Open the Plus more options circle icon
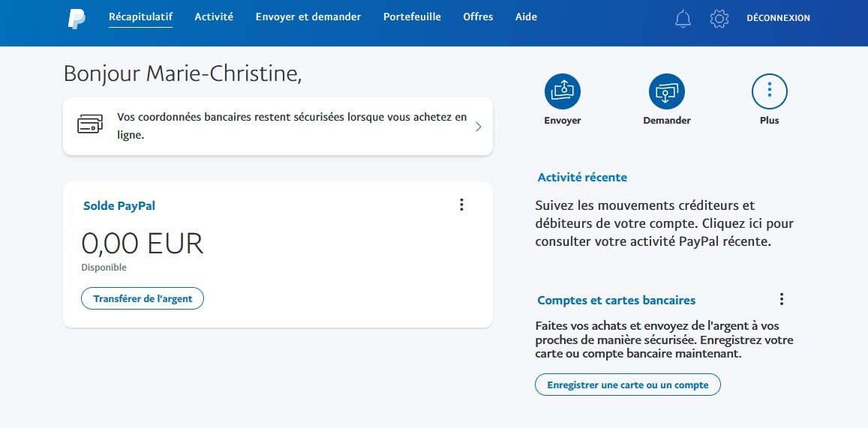 770,91
